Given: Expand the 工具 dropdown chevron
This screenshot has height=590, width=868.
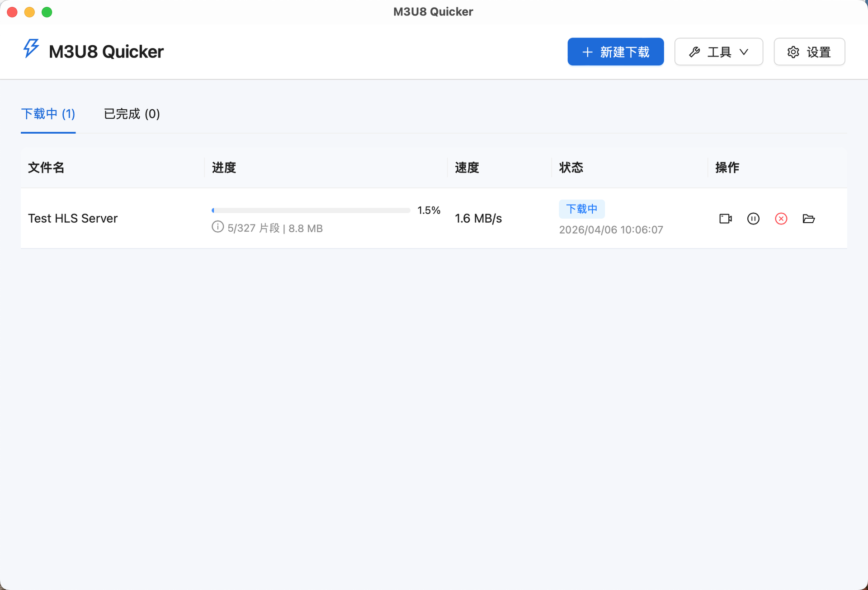Looking at the screenshot, I should tap(744, 52).
